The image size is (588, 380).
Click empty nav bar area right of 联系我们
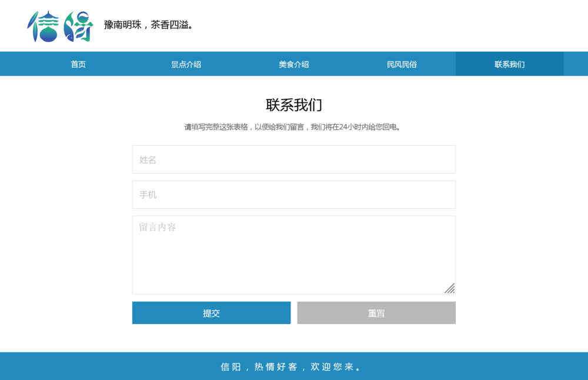coord(575,64)
